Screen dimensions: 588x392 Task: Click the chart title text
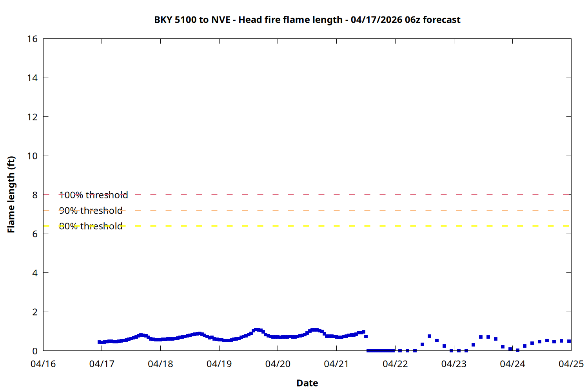(307, 20)
